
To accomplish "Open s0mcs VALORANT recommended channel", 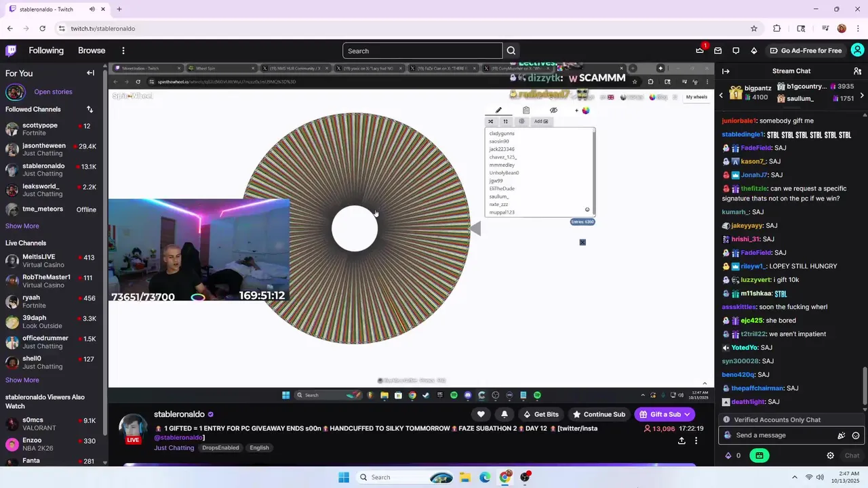I will point(51,424).
